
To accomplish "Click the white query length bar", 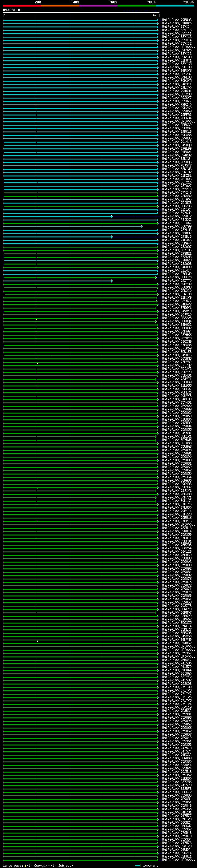I will tap(81, 13).
